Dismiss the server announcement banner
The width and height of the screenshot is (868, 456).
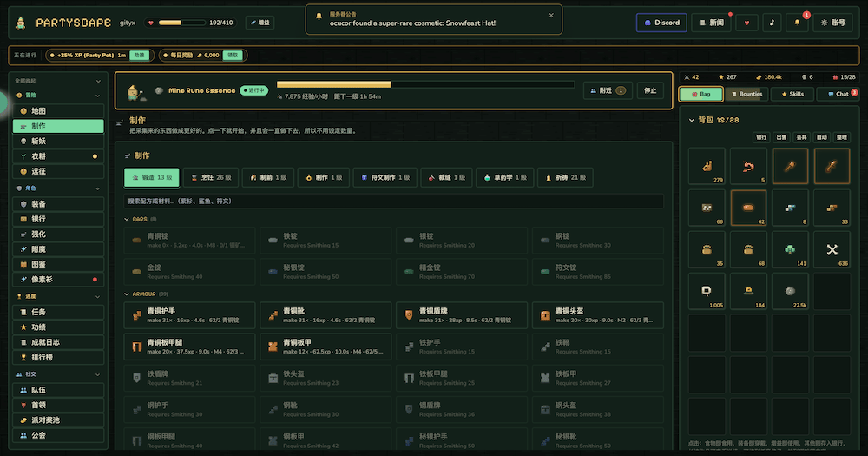551,16
